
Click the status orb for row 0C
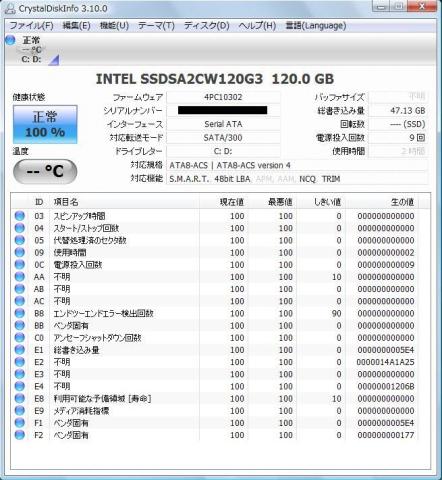20,264
